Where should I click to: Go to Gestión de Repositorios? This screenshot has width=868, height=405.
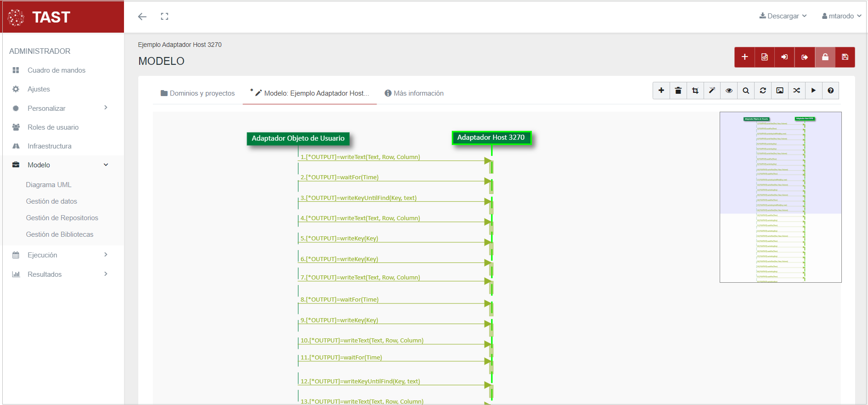pyautogui.click(x=62, y=218)
